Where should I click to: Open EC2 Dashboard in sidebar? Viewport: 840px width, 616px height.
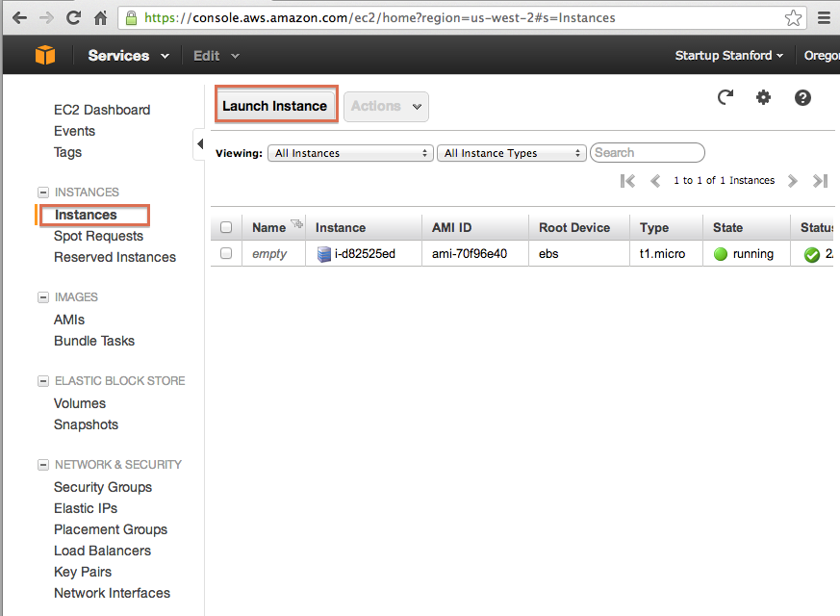tap(102, 110)
